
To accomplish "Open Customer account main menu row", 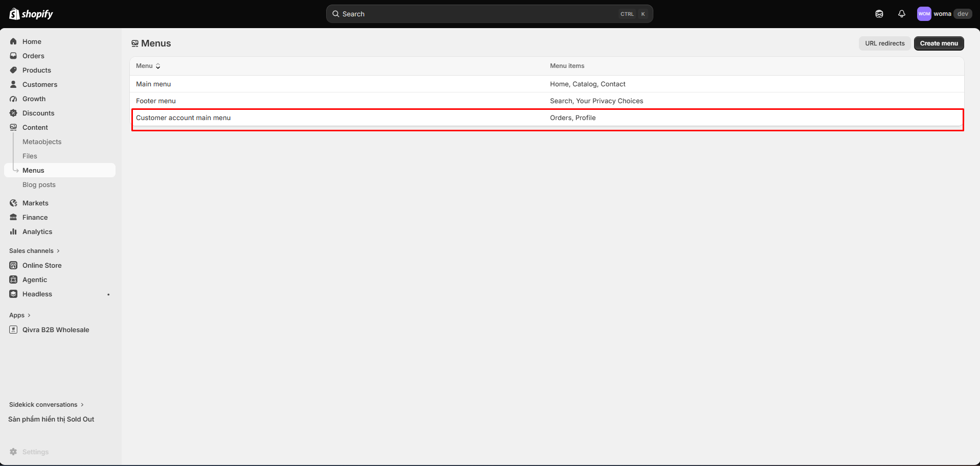I will [547, 118].
